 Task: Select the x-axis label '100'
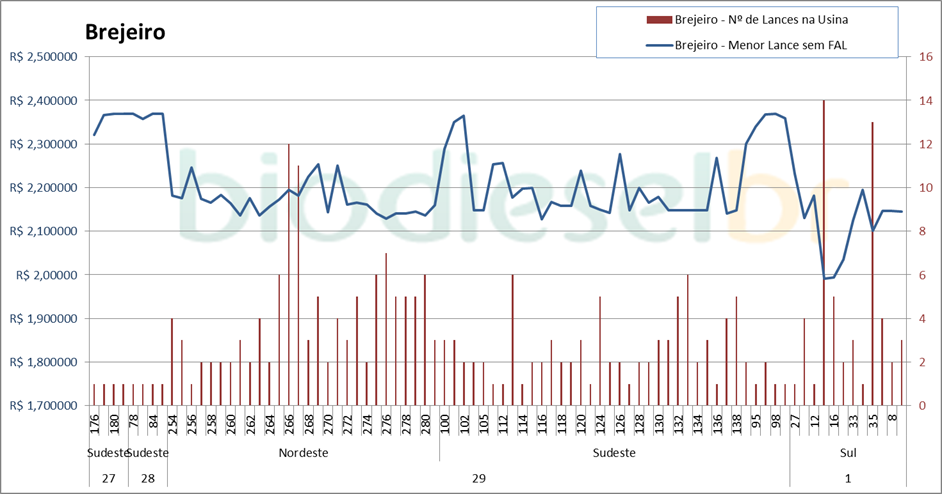coord(445,424)
